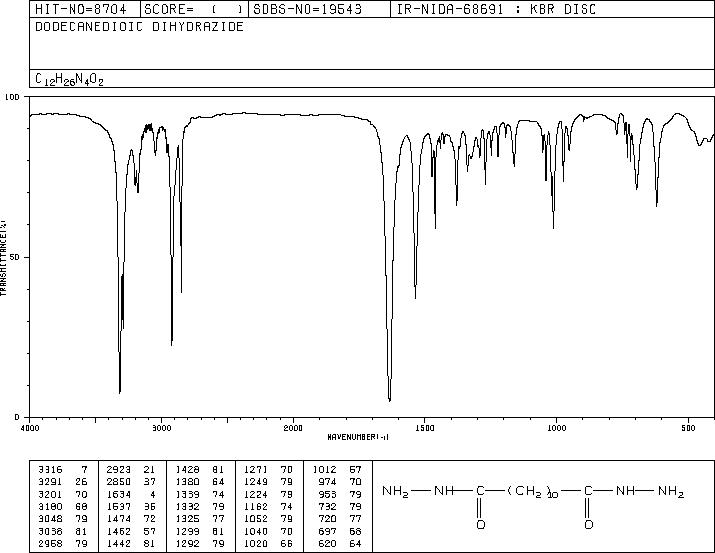
Task: Click the deepest peak near 1634 wavenumber
Action: tap(389, 399)
